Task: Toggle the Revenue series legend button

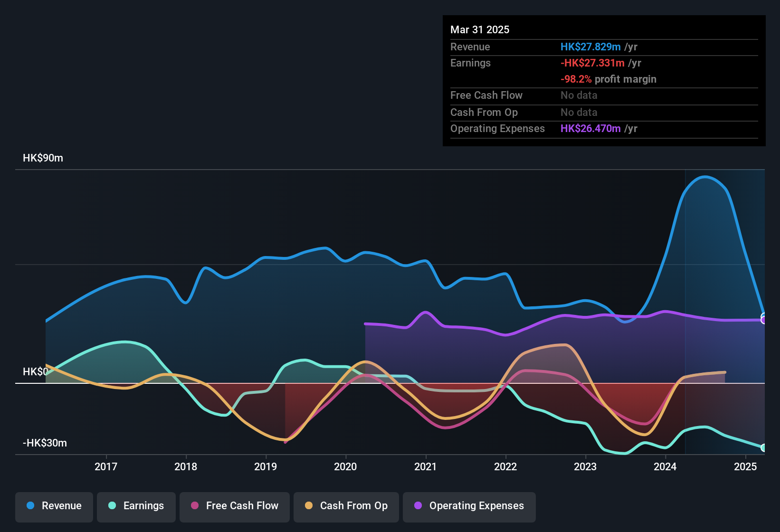Action: coord(54,506)
